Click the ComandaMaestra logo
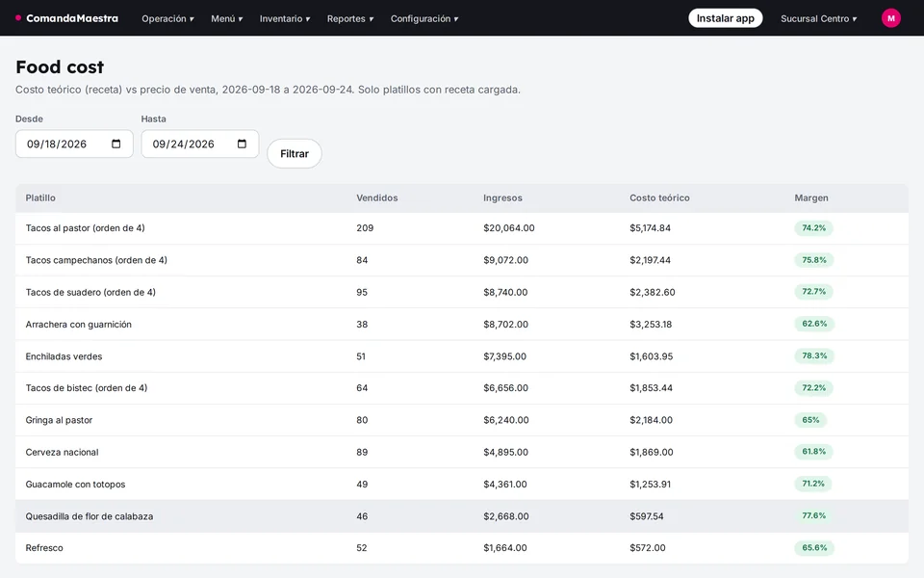Viewport: 924px width, 578px height. tap(66, 18)
